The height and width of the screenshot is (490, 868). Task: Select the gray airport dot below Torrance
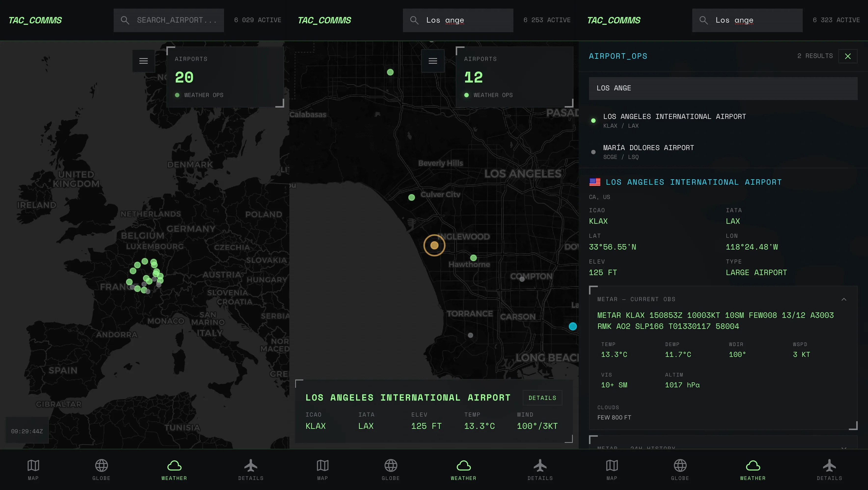click(470, 335)
